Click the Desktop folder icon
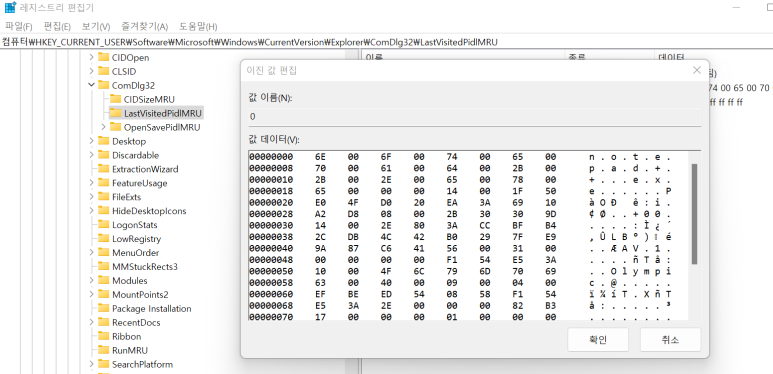The image size is (773, 374). (103, 141)
